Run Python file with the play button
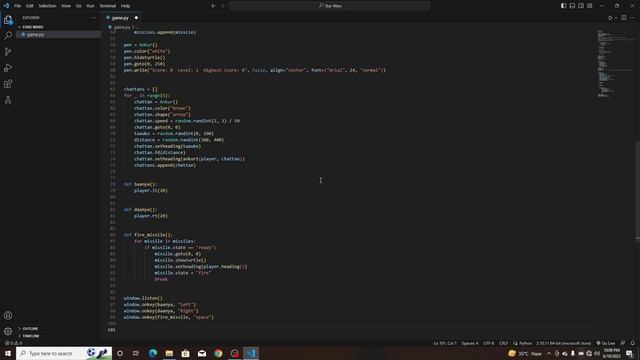The height and width of the screenshot is (360, 640). point(610,18)
